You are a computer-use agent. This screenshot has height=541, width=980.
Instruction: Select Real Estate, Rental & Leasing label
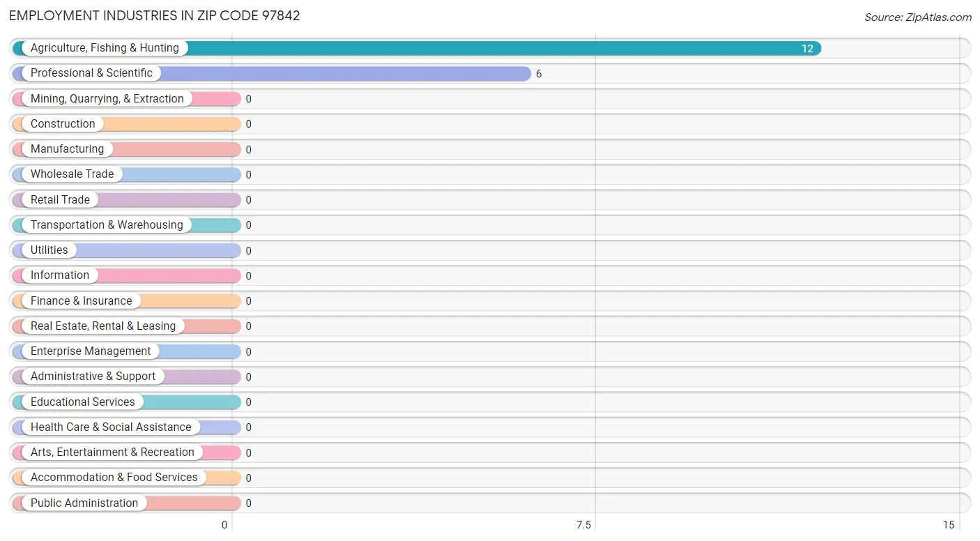(103, 326)
